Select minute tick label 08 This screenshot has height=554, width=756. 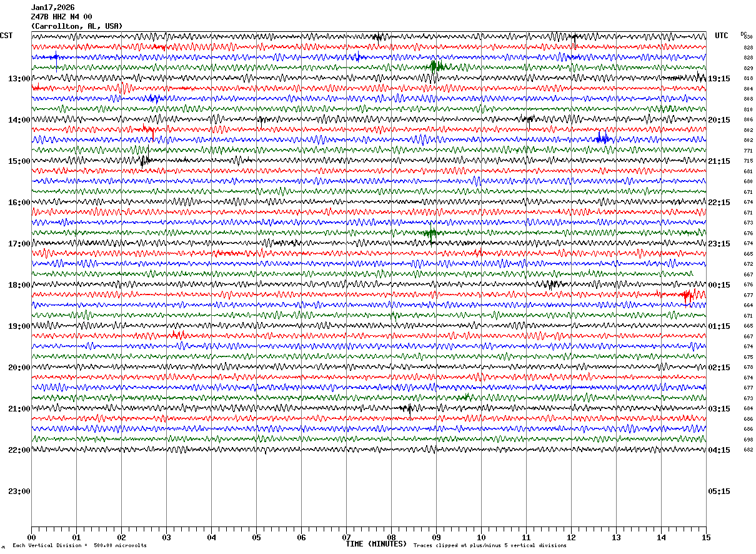391,537
